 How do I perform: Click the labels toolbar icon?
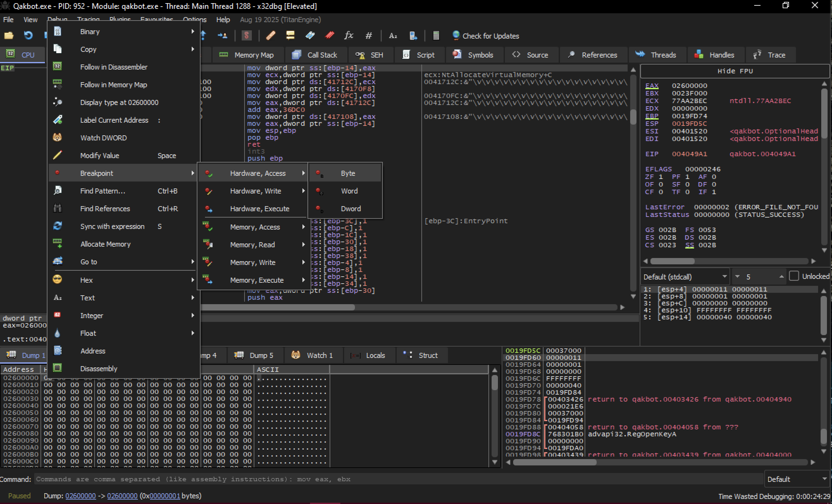point(310,35)
